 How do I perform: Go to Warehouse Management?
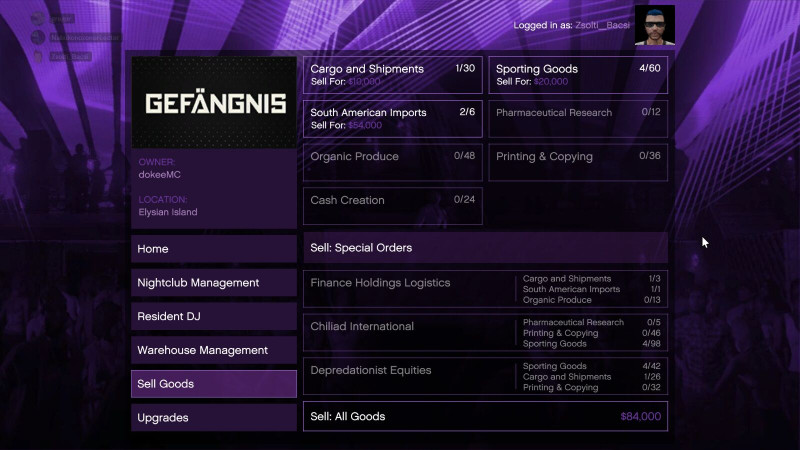tap(214, 350)
